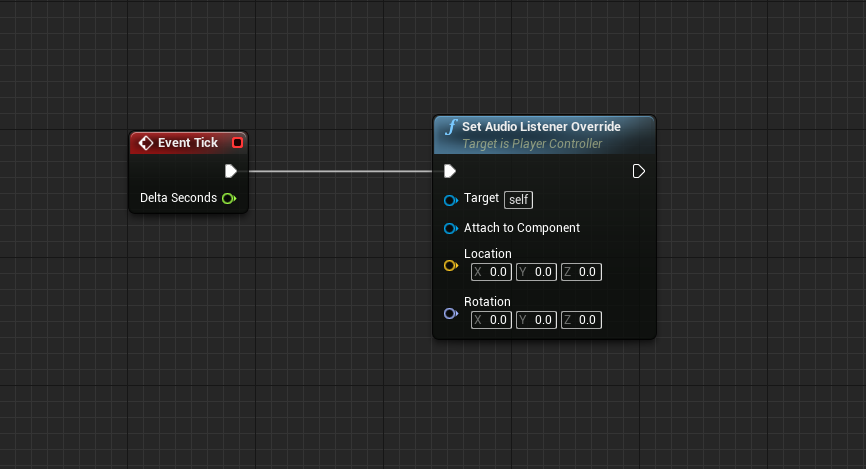Click the function f icon on Set Audio Listener Override
Screen dimensions: 866x469
pyautogui.click(x=451, y=127)
